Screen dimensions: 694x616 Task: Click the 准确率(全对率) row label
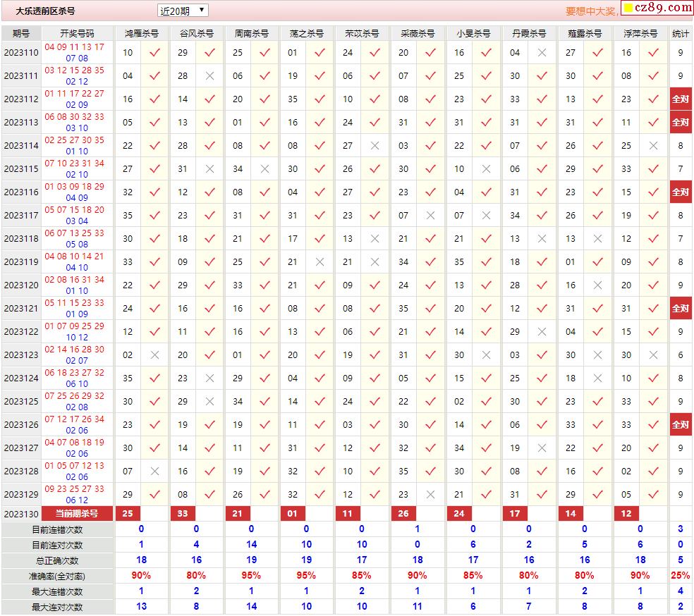pos(57,577)
